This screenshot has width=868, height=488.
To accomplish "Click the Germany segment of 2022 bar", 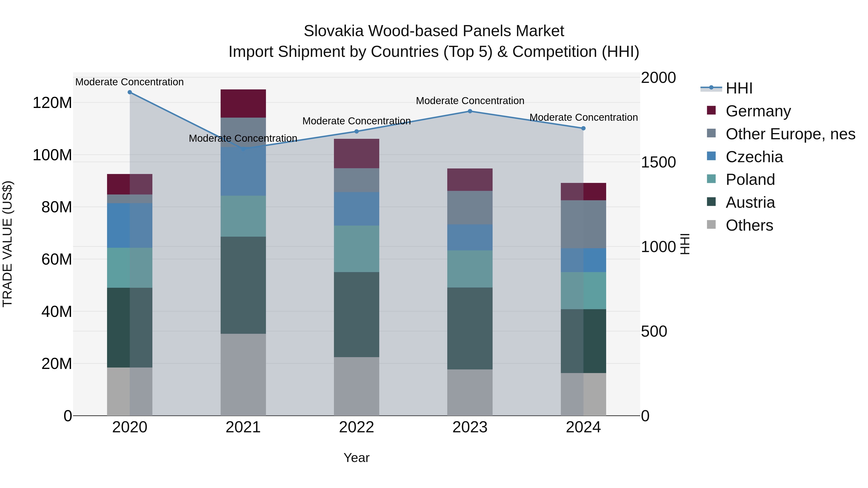I will [357, 154].
